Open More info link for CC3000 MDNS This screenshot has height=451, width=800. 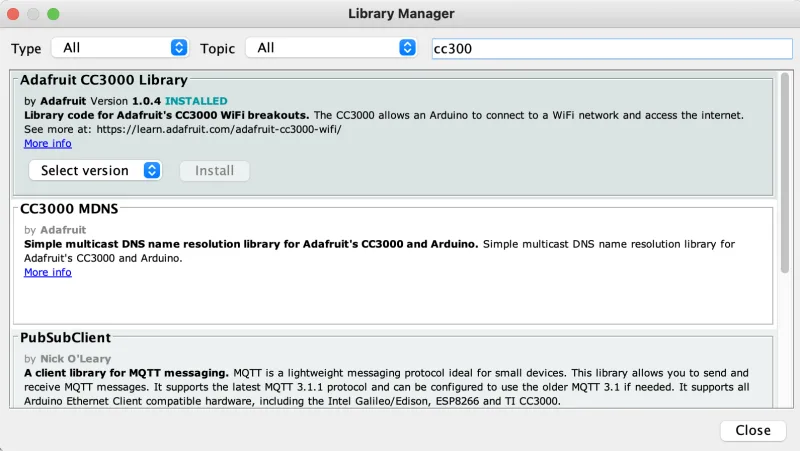point(48,272)
